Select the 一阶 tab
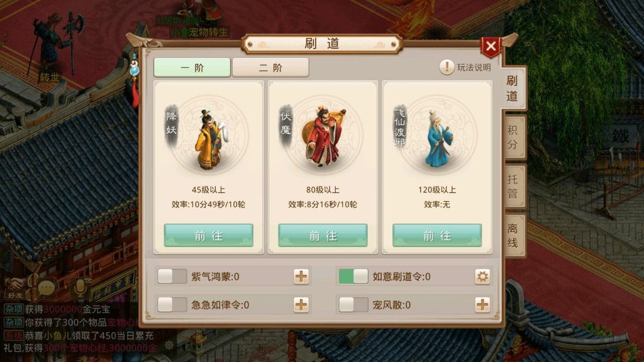The image size is (644, 362). 192,67
